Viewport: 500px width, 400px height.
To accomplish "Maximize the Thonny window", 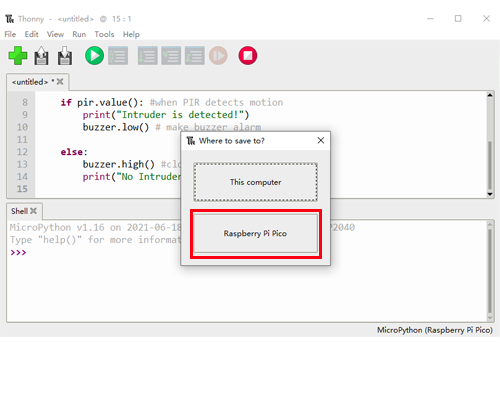I will click(x=458, y=19).
